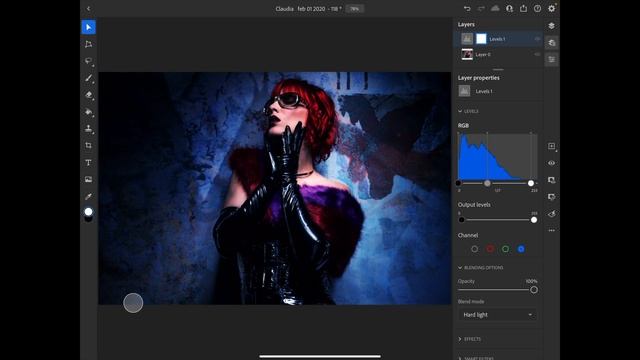The image size is (640, 360).
Task: Click the Layer 0 name in the Layers list
Action: [x=483, y=55]
